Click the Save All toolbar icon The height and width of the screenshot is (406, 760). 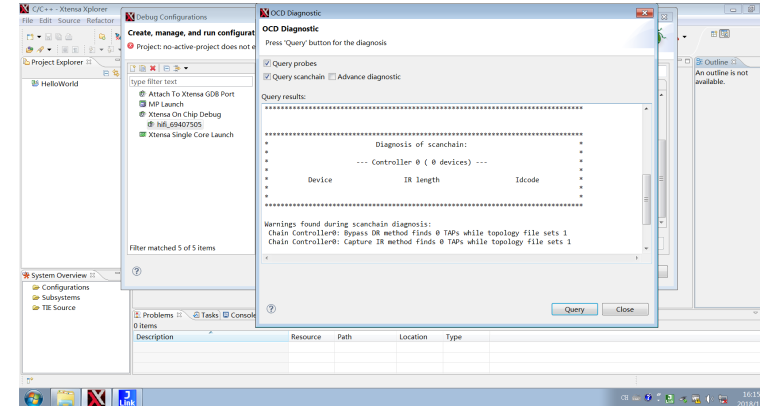tap(58, 37)
